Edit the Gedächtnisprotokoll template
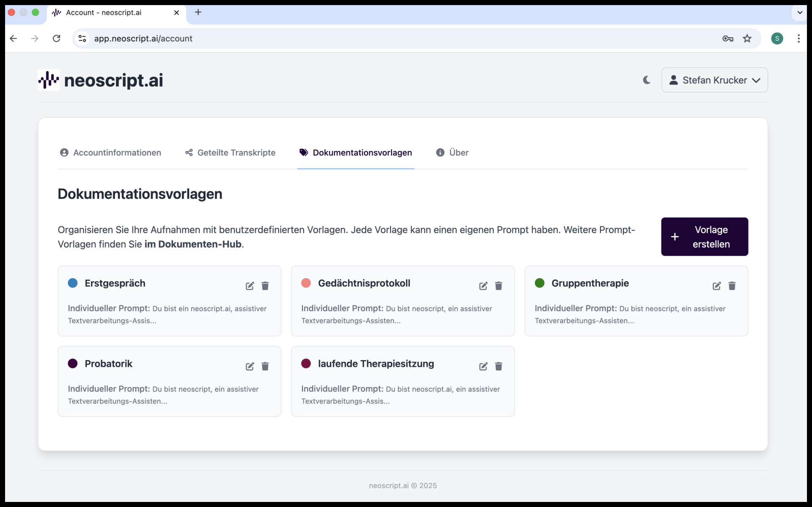Viewport: 812px width, 507px height. (x=483, y=286)
